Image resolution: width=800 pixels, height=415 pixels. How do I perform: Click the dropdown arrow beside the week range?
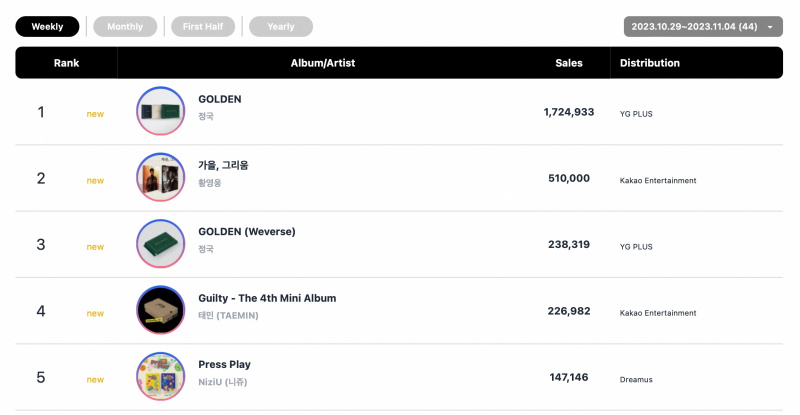click(x=770, y=27)
